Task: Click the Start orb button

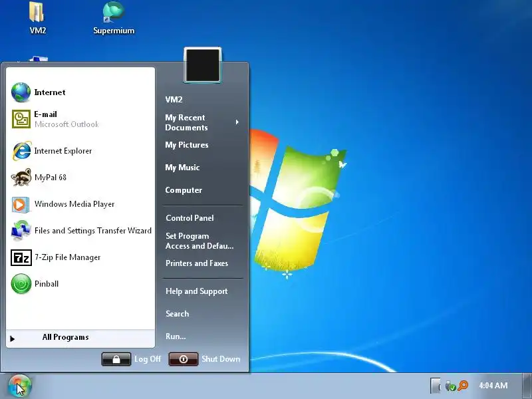Action: [x=20, y=386]
